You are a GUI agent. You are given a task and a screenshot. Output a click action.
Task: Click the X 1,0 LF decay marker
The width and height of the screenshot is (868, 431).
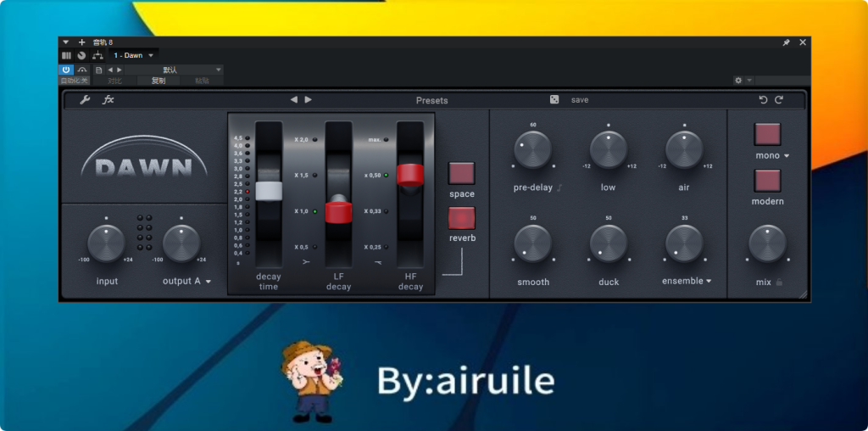pos(305,211)
